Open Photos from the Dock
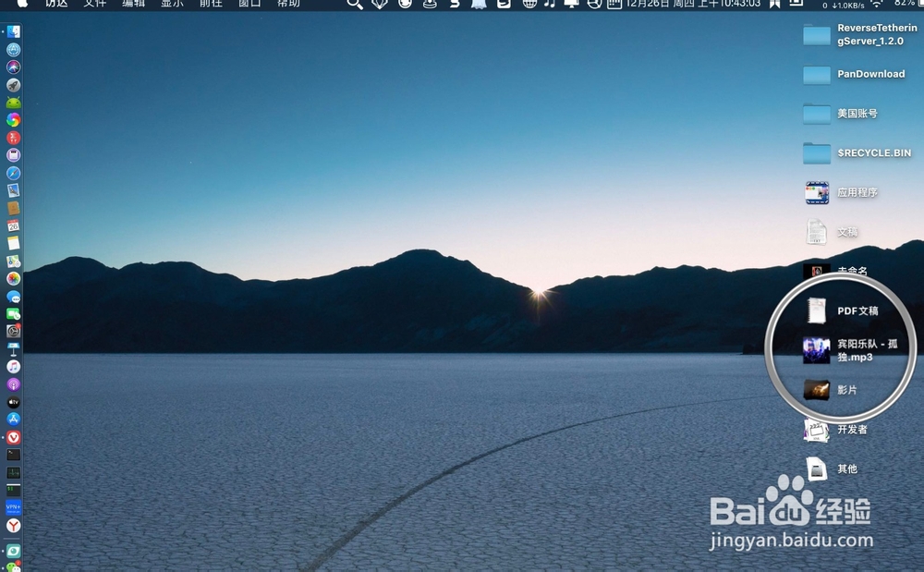The height and width of the screenshot is (572, 924). click(14, 279)
